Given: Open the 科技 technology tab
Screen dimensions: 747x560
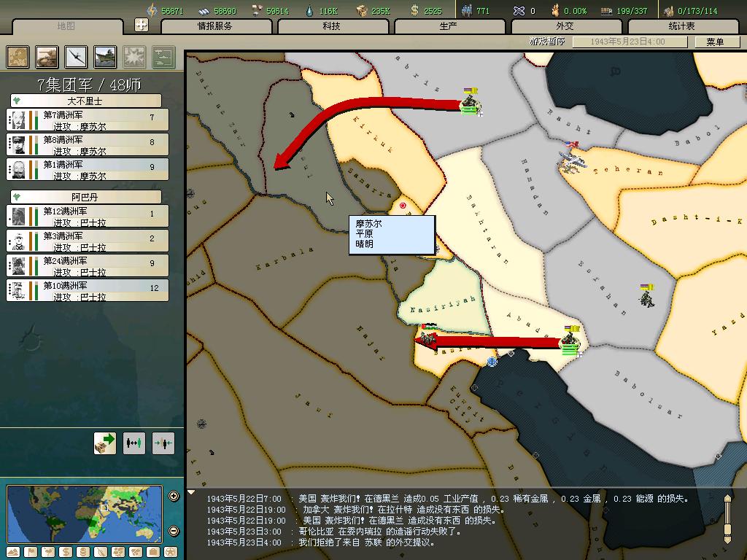Looking at the screenshot, I should click(332, 26).
